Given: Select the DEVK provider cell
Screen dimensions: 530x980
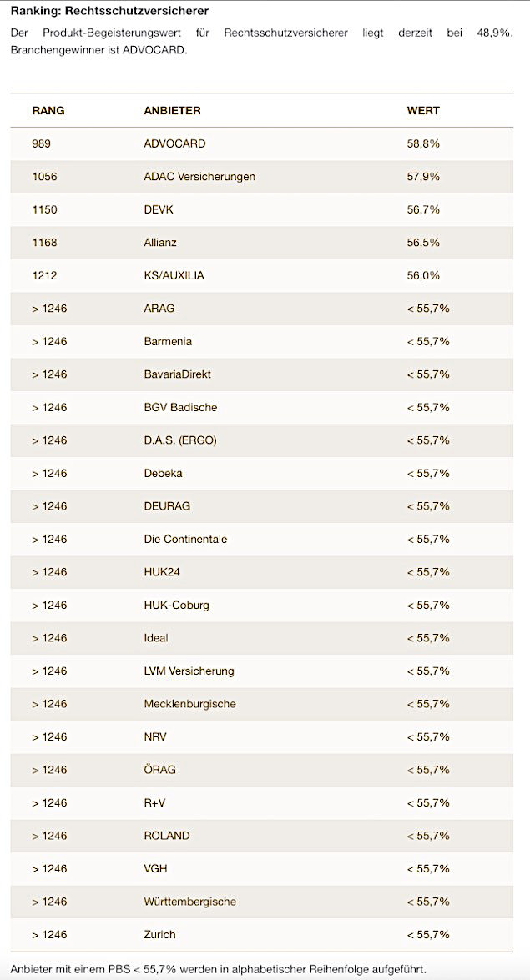Looking at the screenshot, I should (159, 209).
